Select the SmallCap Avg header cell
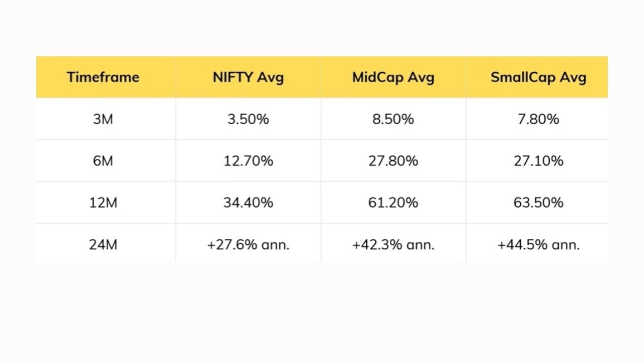The width and height of the screenshot is (644, 362). [538, 77]
